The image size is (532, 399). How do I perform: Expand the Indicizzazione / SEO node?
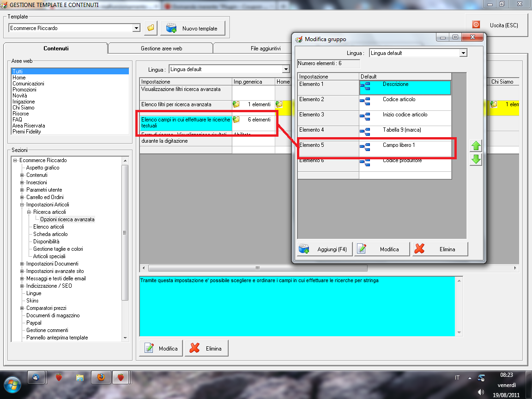click(x=22, y=286)
